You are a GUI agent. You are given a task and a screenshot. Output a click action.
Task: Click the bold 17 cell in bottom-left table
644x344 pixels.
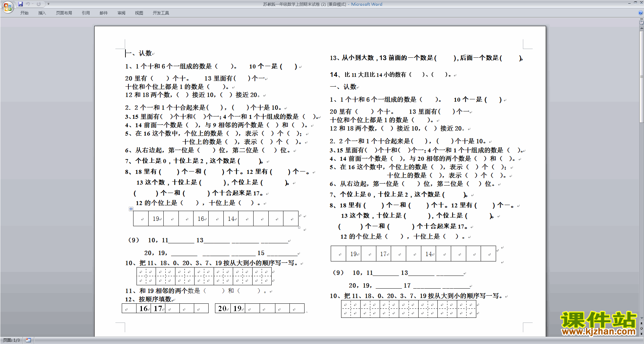click(x=158, y=308)
